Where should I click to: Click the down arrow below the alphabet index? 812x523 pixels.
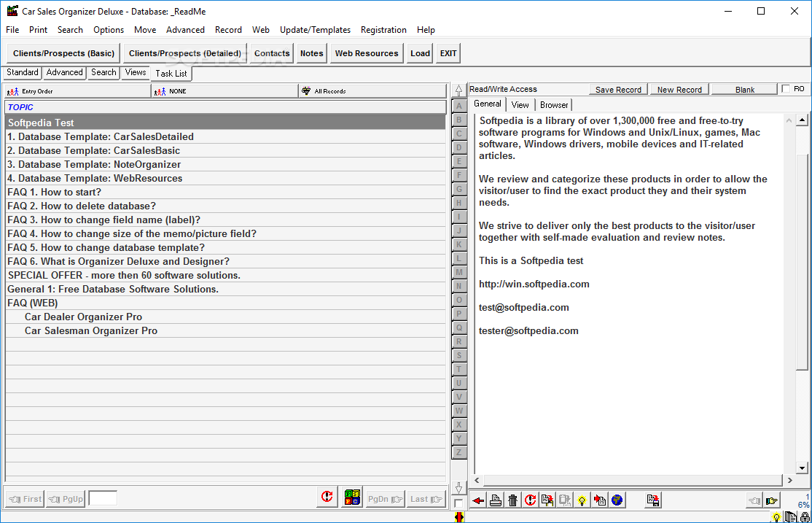tap(458, 488)
